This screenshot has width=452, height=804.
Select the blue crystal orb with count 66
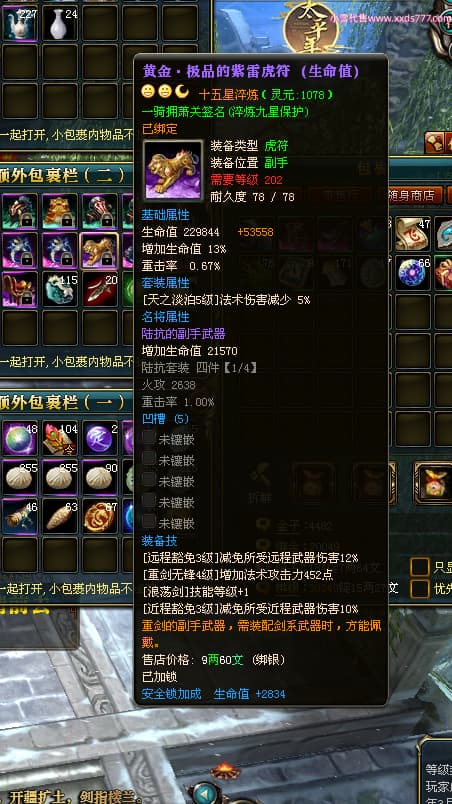click(x=413, y=274)
